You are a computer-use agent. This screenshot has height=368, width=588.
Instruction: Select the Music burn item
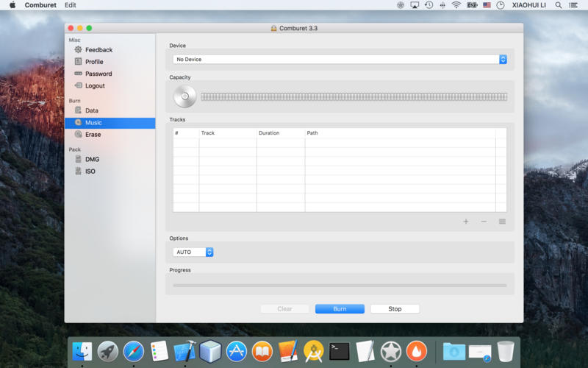pyautogui.click(x=110, y=122)
